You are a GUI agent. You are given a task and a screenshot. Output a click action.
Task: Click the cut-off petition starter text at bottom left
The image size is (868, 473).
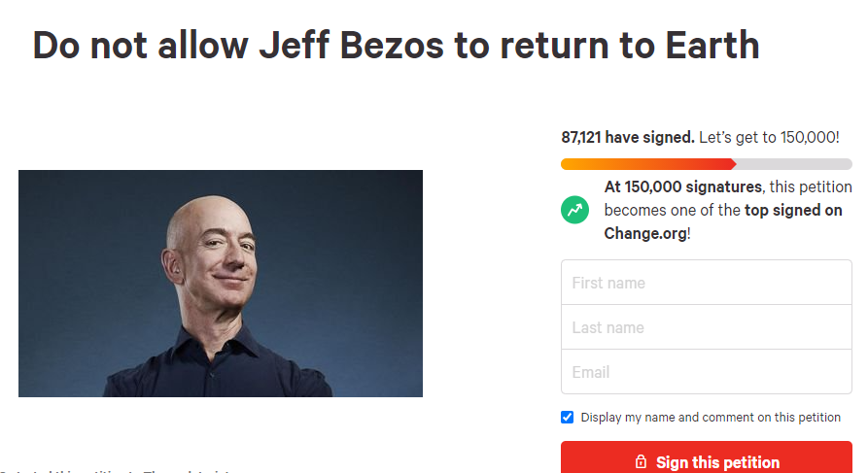point(117,471)
